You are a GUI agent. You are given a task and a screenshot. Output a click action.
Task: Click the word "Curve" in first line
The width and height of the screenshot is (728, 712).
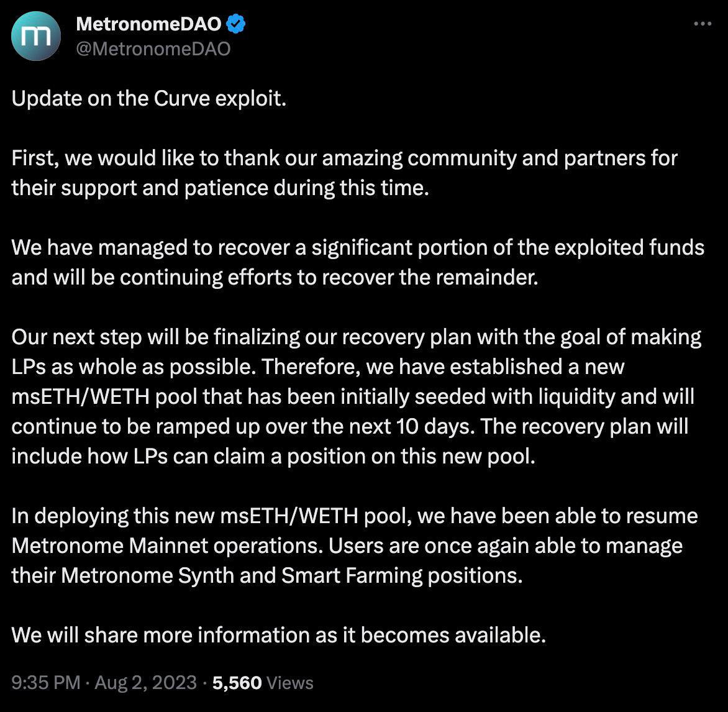click(181, 99)
